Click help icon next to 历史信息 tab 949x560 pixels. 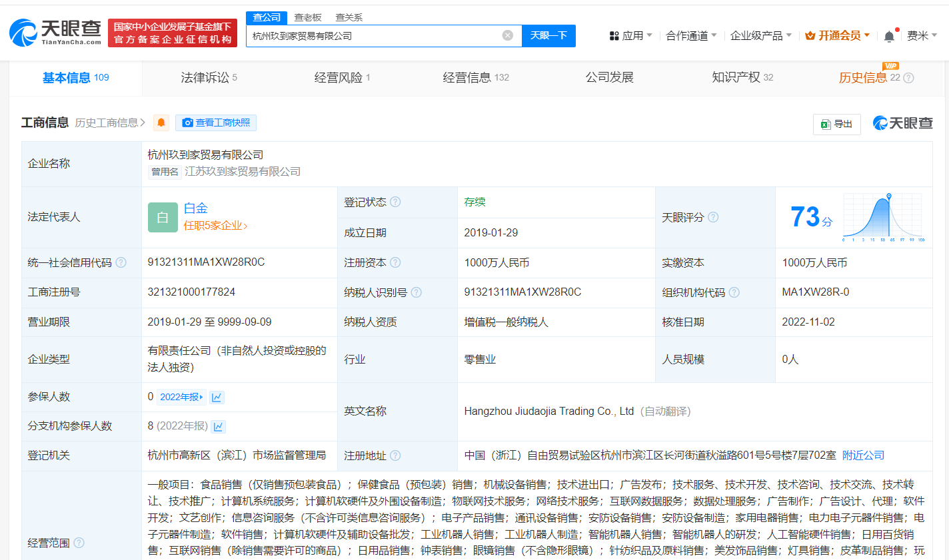pyautogui.click(x=908, y=78)
